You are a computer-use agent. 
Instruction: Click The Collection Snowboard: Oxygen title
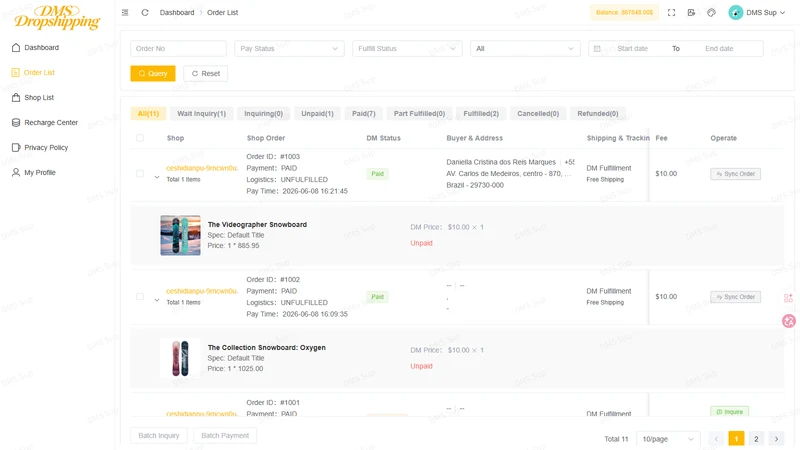266,347
